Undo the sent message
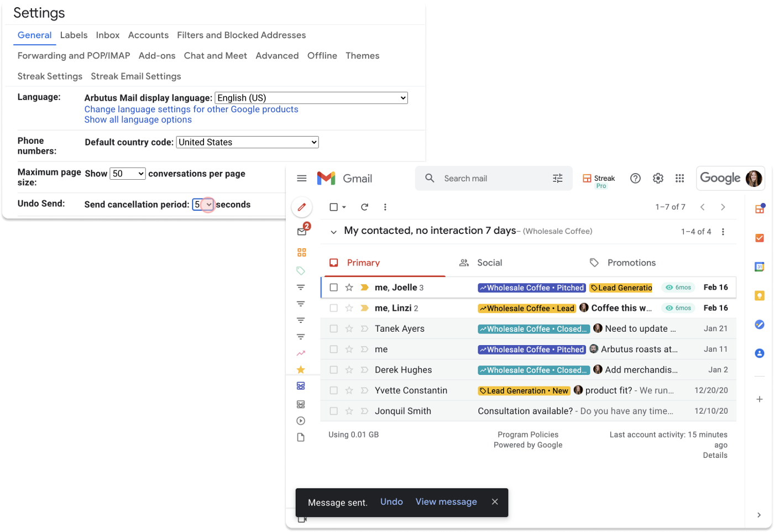 (391, 502)
